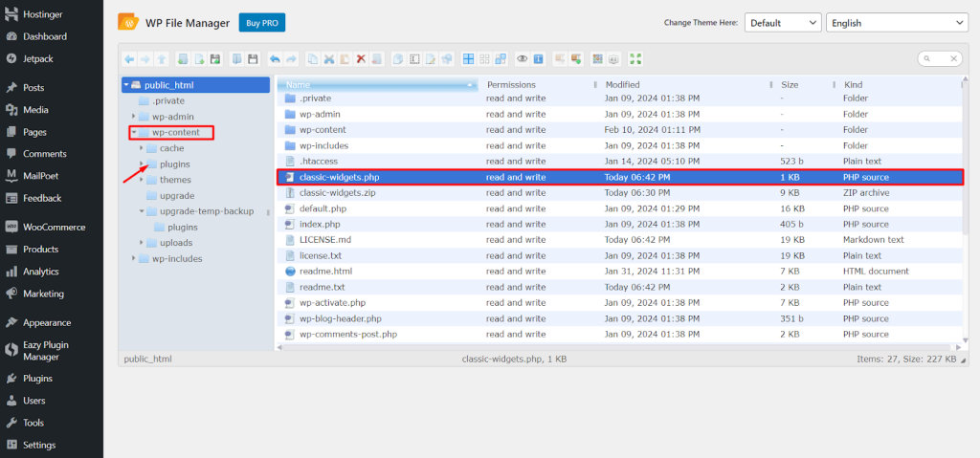The image size is (980, 458).
Task: Click the Open toolbar icon
Action: 236,59
